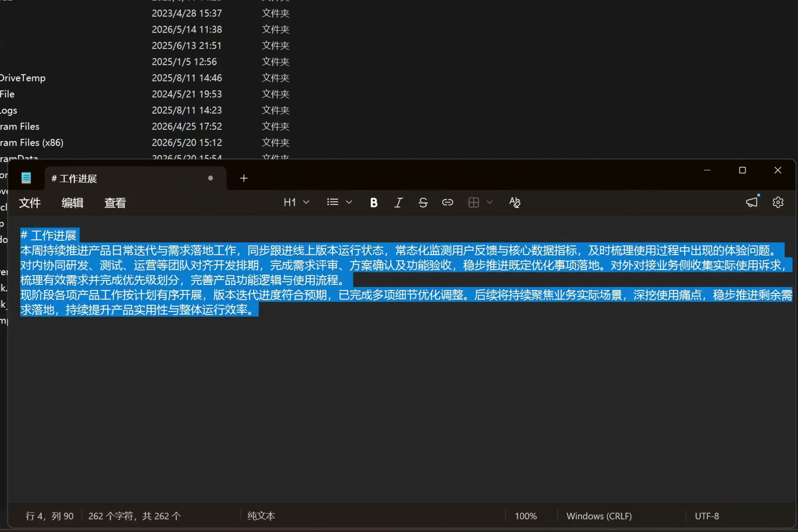Toggle italic formatting in Notepad toolbar
Viewport: 798px width, 532px height.
click(398, 202)
